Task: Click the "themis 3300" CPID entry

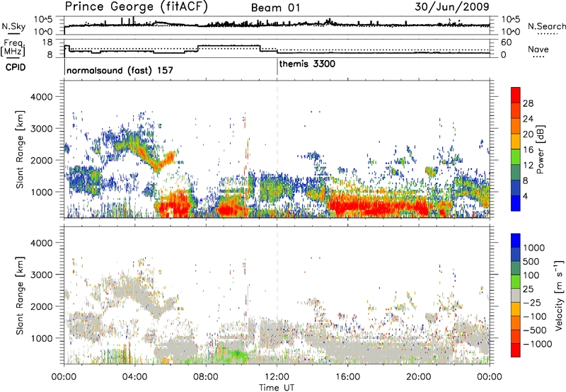Action: (307, 64)
